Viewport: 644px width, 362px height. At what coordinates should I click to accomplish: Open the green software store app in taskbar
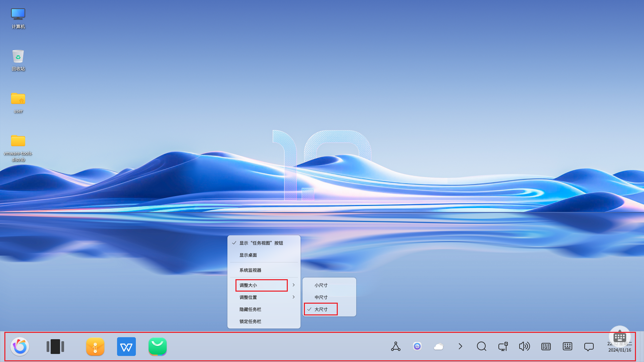[x=158, y=346]
